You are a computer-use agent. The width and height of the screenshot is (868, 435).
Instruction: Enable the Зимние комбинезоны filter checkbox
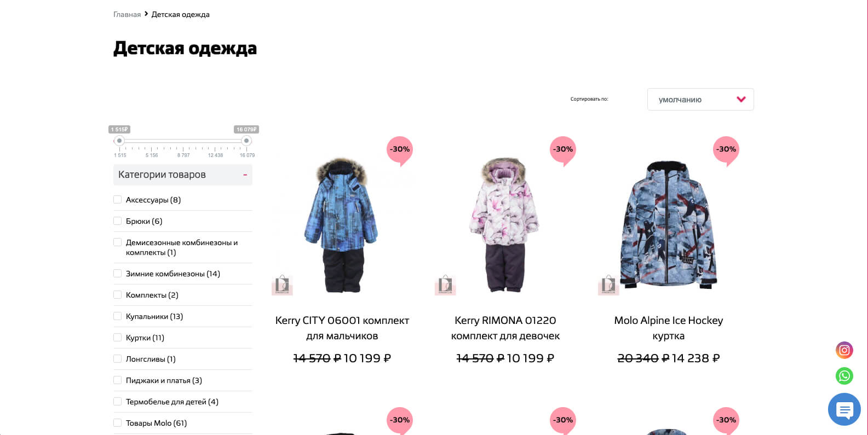click(x=117, y=274)
